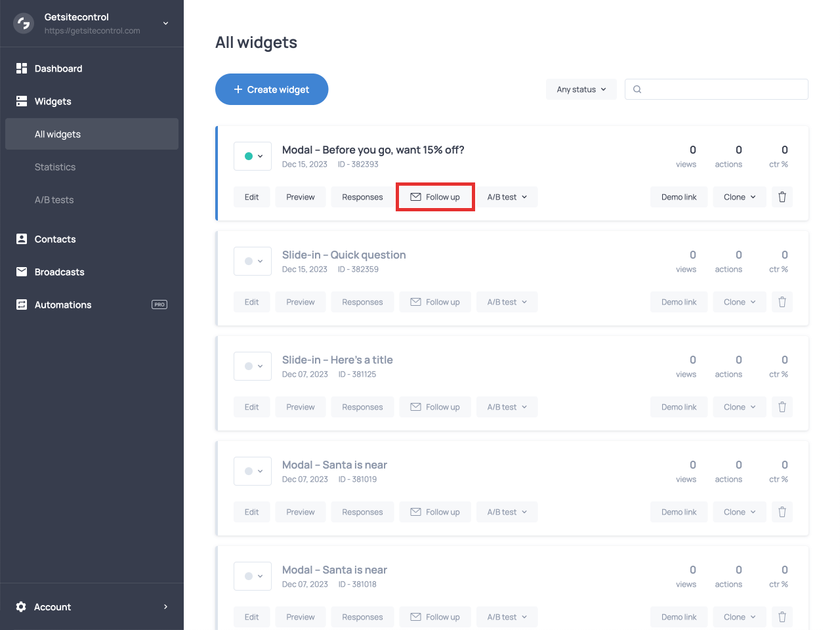Viewport: 840px width, 630px height.
Task: Click the Getsitecontrol logo icon
Action: (x=24, y=24)
